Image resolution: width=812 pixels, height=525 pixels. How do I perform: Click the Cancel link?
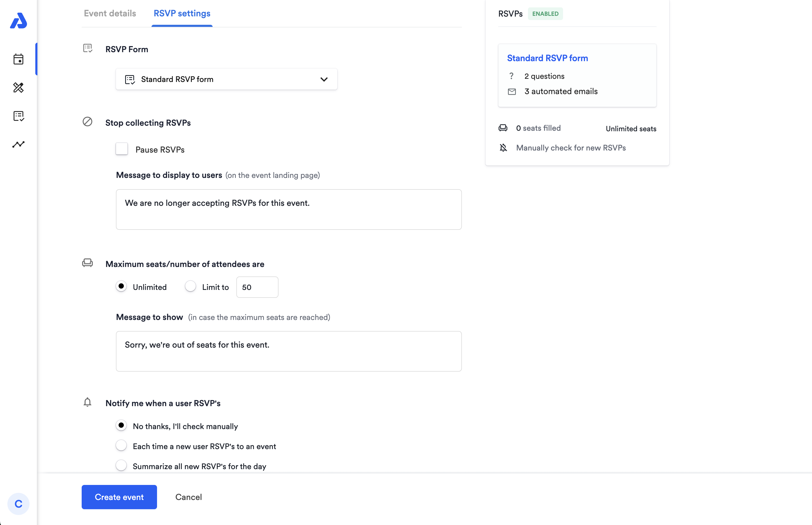pyautogui.click(x=188, y=497)
